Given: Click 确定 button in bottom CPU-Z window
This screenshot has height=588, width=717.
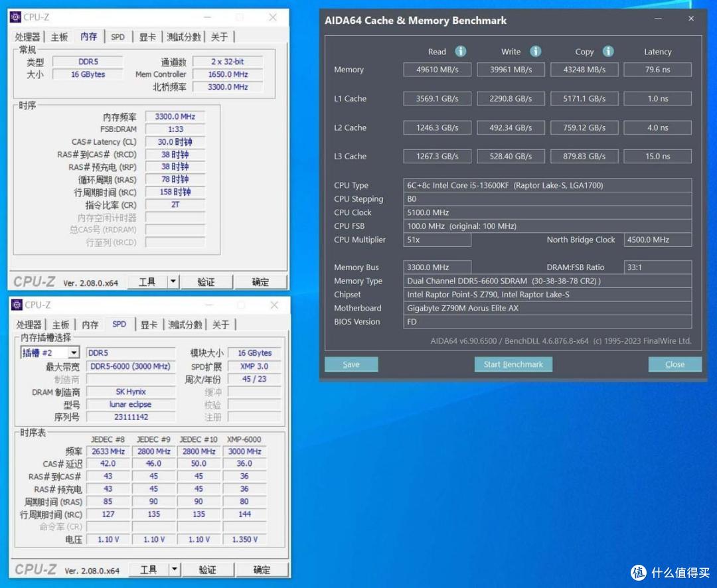Looking at the screenshot, I should [x=262, y=569].
